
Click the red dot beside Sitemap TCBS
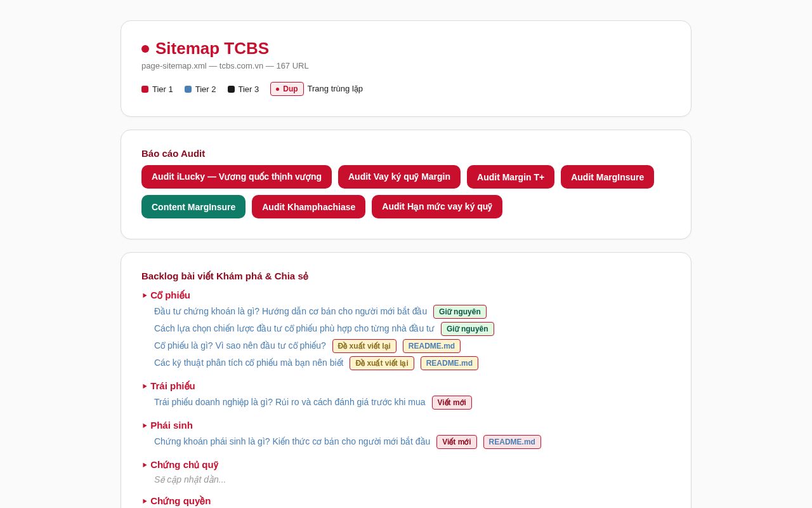(145, 49)
